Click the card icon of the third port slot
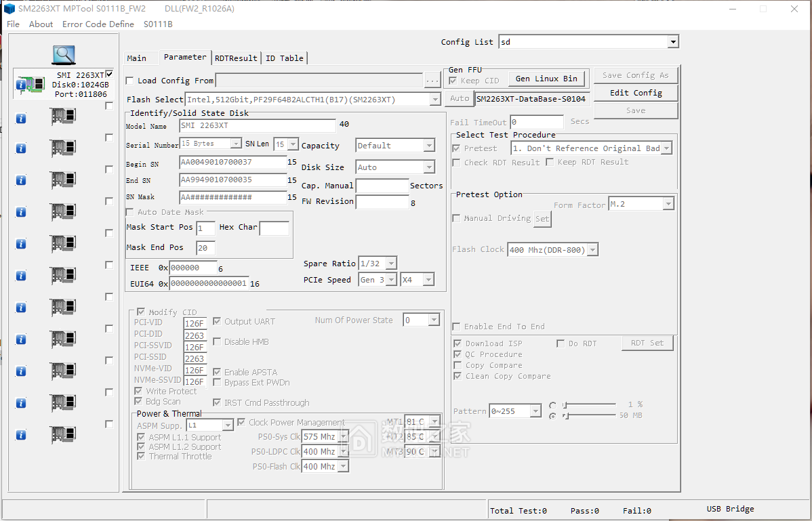Image resolution: width=812 pixels, height=521 pixels. pos(63,148)
